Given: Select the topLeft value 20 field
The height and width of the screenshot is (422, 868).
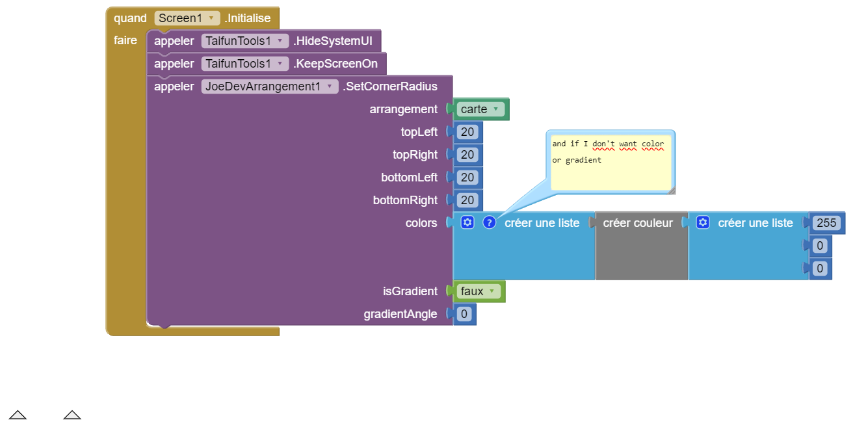Looking at the screenshot, I should [467, 132].
